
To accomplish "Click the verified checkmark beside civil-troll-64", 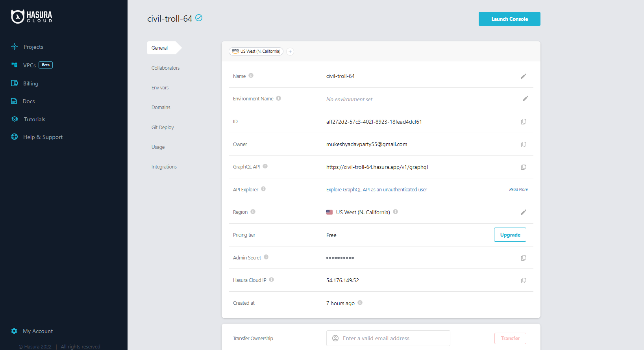I will [x=199, y=18].
